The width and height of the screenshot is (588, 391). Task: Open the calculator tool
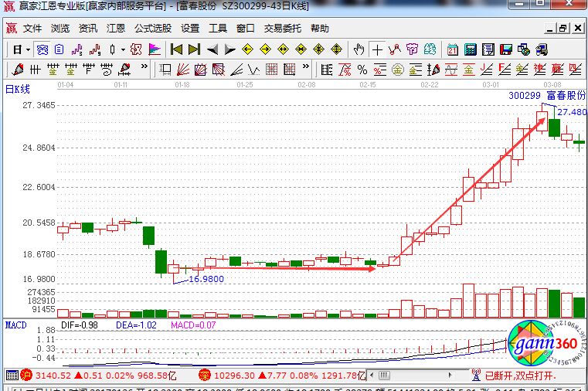point(469,49)
